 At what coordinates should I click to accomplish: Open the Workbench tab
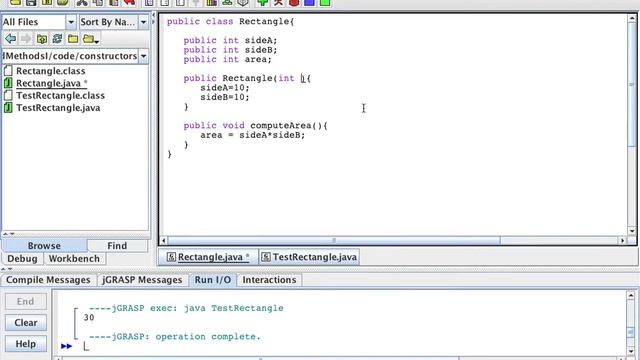74,259
